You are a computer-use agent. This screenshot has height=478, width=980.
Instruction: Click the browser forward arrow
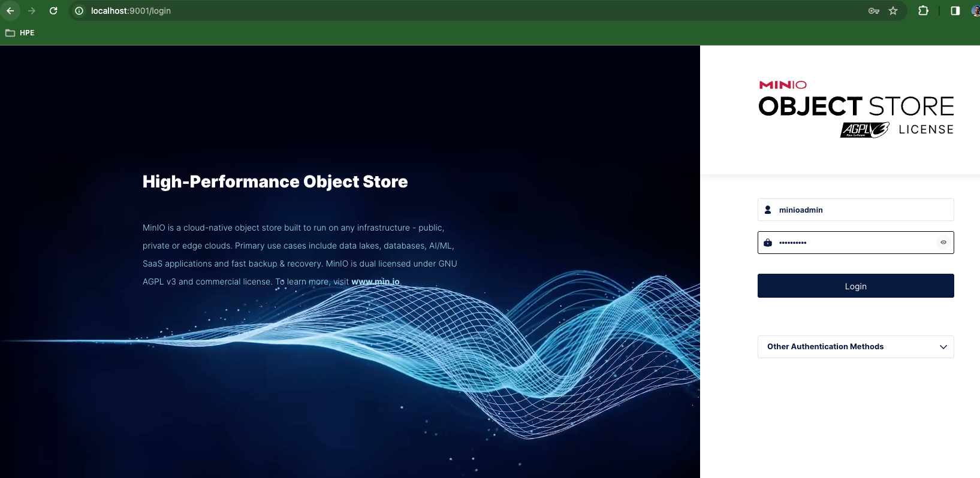pyautogui.click(x=32, y=11)
